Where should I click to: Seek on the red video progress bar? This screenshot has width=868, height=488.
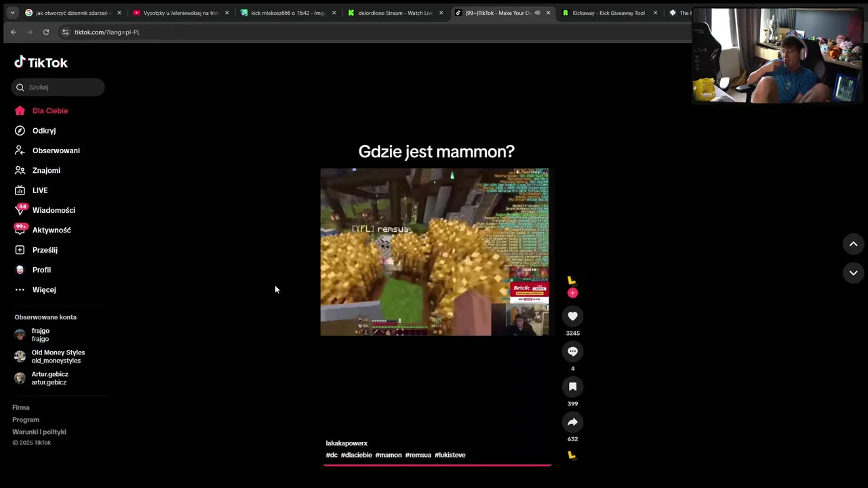(x=437, y=465)
